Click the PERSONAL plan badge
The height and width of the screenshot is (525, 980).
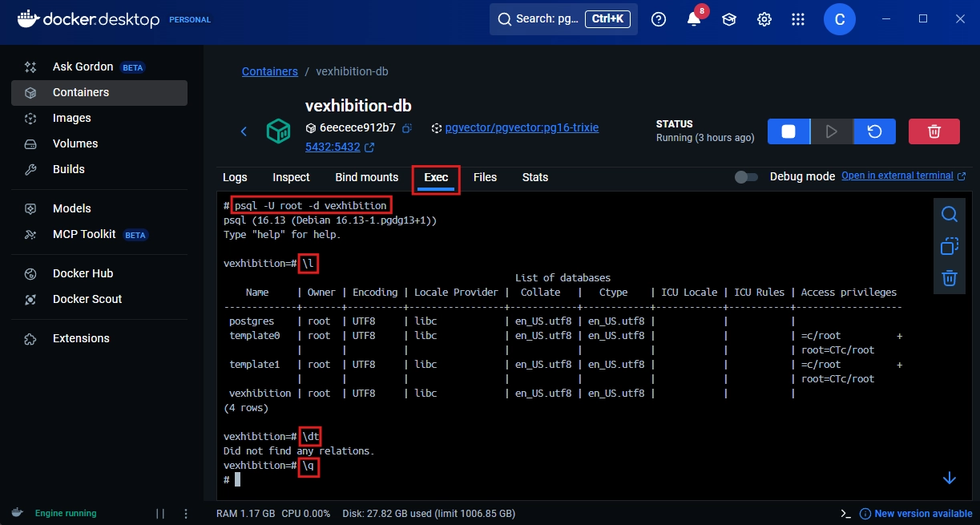(x=190, y=20)
